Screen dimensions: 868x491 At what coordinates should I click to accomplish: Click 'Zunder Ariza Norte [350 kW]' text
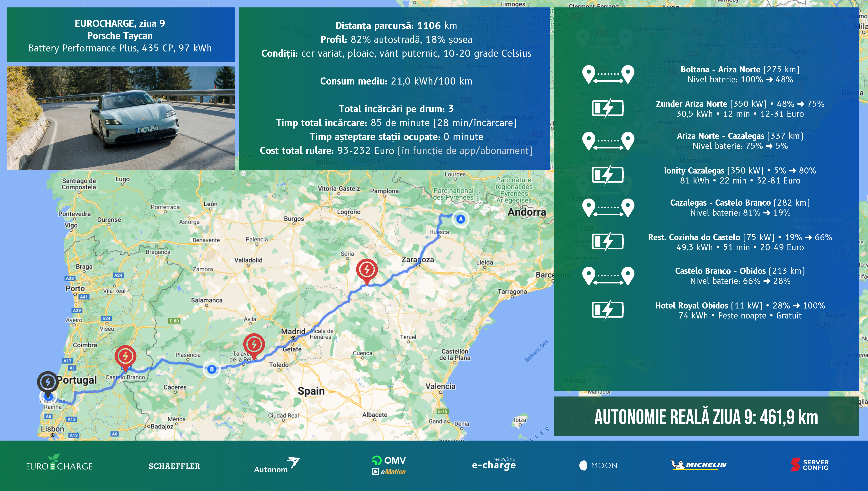tap(711, 104)
